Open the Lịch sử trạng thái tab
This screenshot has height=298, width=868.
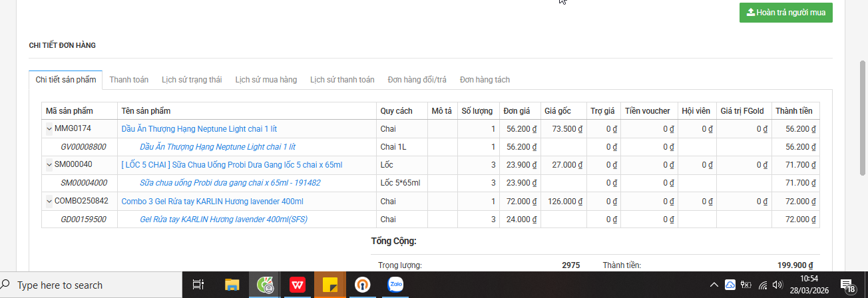click(x=192, y=80)
